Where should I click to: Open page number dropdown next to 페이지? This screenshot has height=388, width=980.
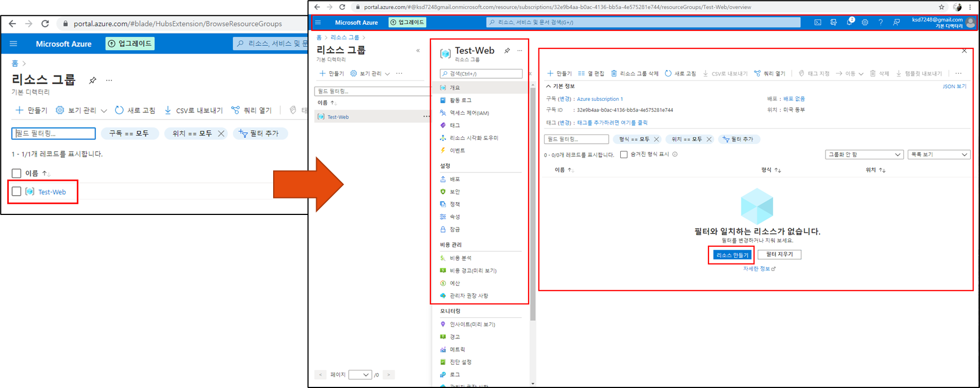360,375
